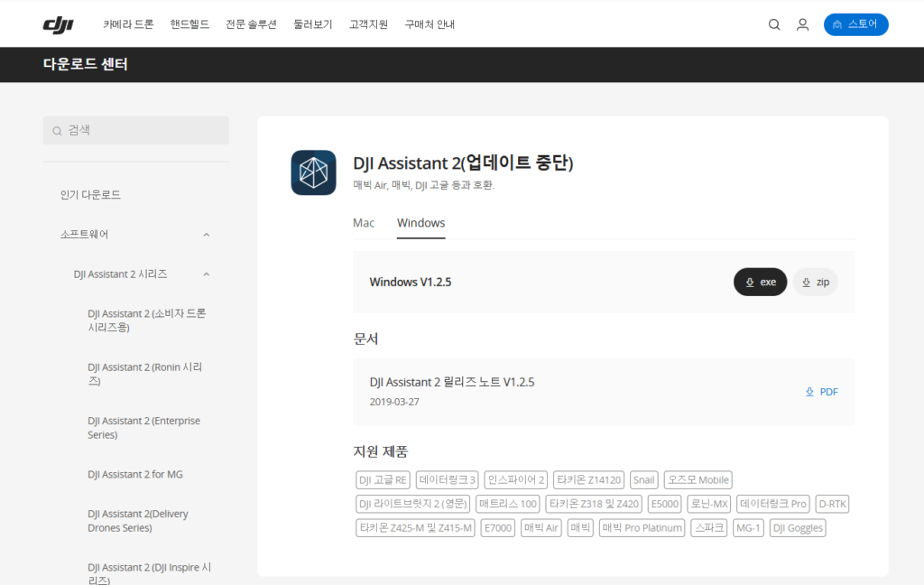Open DJI Assistant 2 (Ronin 시리즈)
924x585 pixels.
click(145, 374)
